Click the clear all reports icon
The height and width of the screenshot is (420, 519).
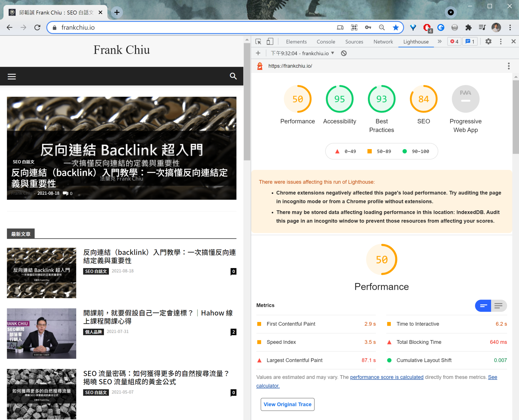[344, 53]
